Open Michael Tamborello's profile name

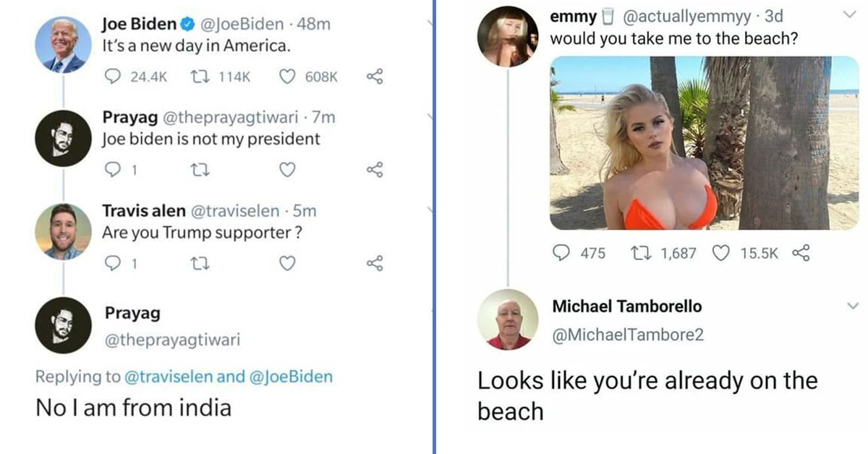626,307
